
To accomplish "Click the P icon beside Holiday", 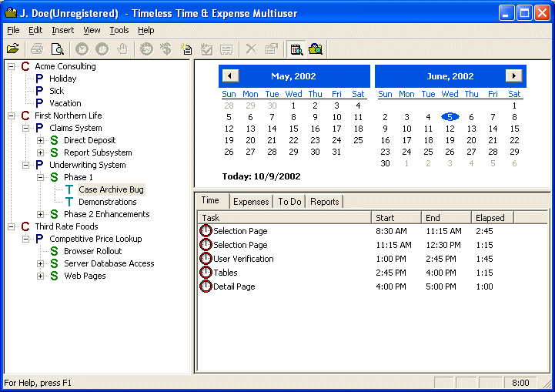I will [x=40, y=79].
